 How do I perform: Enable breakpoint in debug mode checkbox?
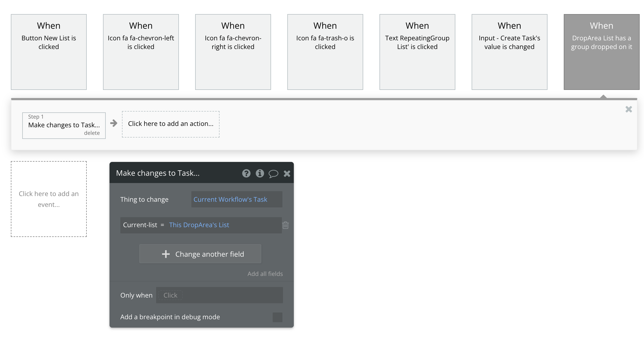click(x=277, y=317)
